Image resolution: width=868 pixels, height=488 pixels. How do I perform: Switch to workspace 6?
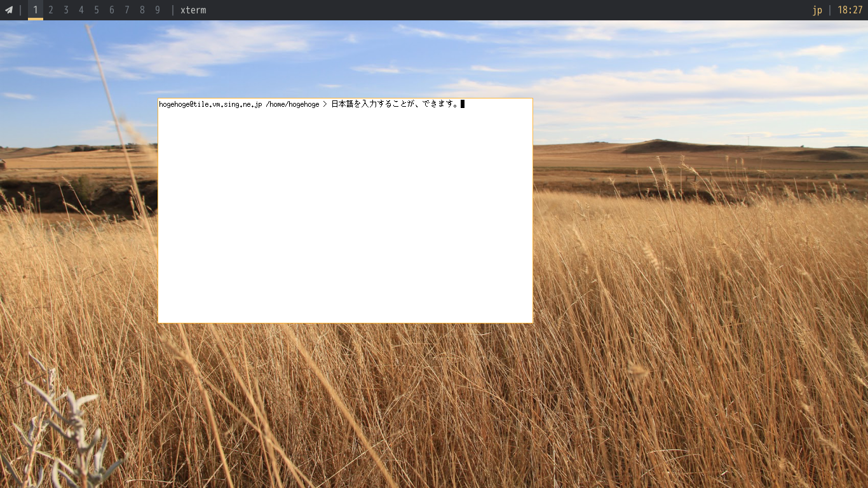112,10
